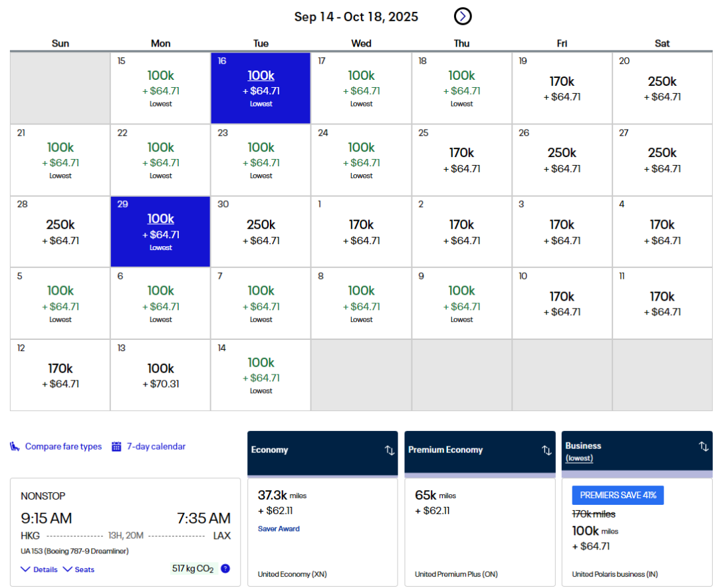Select September 29 on the calendar
This screenshot has height=588, width=718.
pos(160,231)
